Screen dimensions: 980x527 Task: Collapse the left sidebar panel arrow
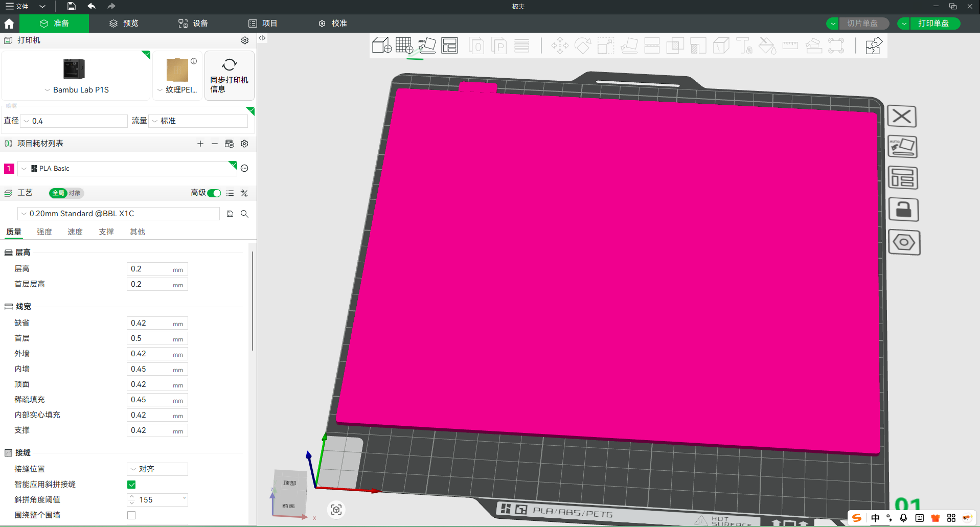pos(262,38)
